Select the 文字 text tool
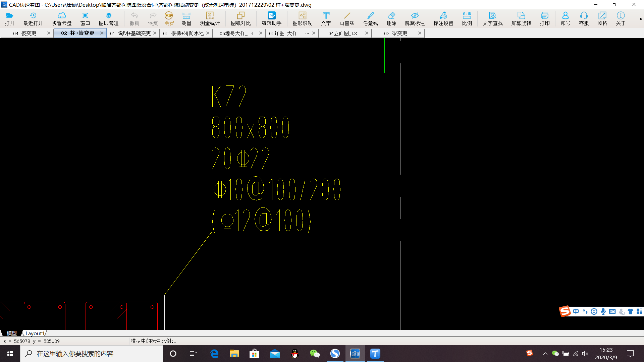 [x=326, y=19]
